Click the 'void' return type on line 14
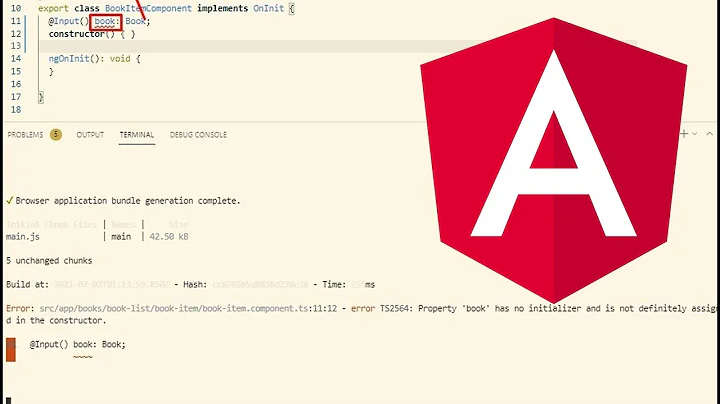The width and height of the screenshot is (720, 404). pos(120,59)
